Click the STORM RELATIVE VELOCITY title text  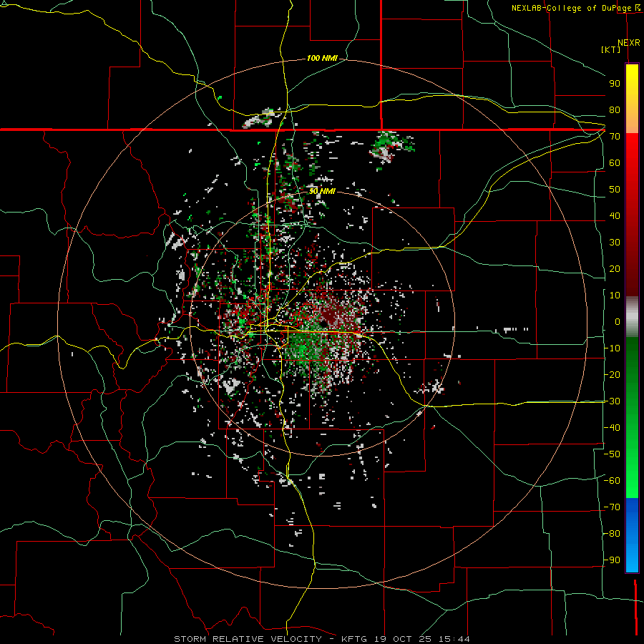(x=248, y=639)
